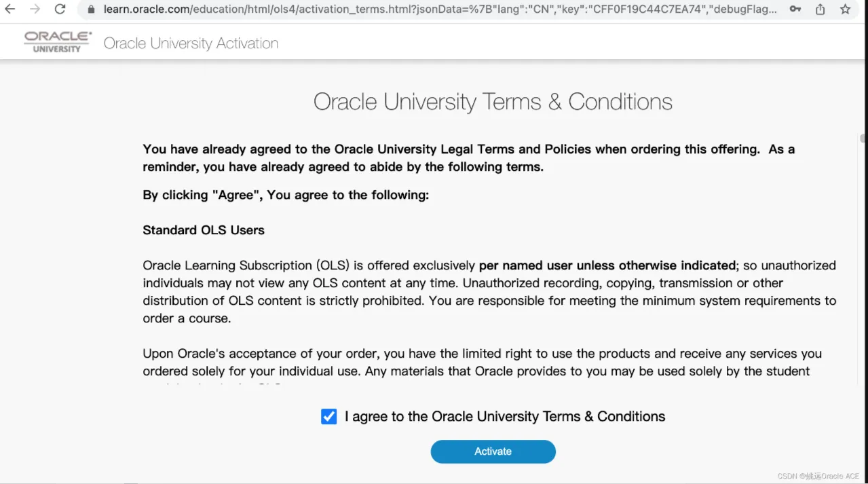Click the 'I agree to the Oracle University Terms' label
Viewport: 868px width, 484px height.
[x=505, y=417]
